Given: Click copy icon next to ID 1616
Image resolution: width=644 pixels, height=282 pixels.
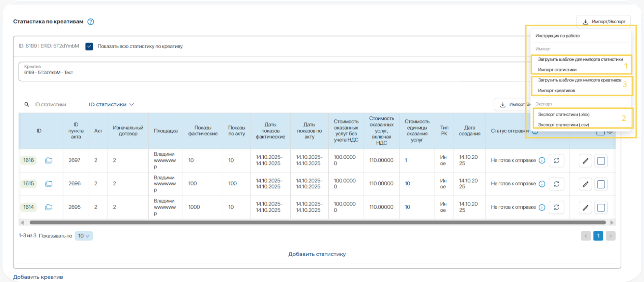Looking at the screenshot, I should (x=49, y=160).
